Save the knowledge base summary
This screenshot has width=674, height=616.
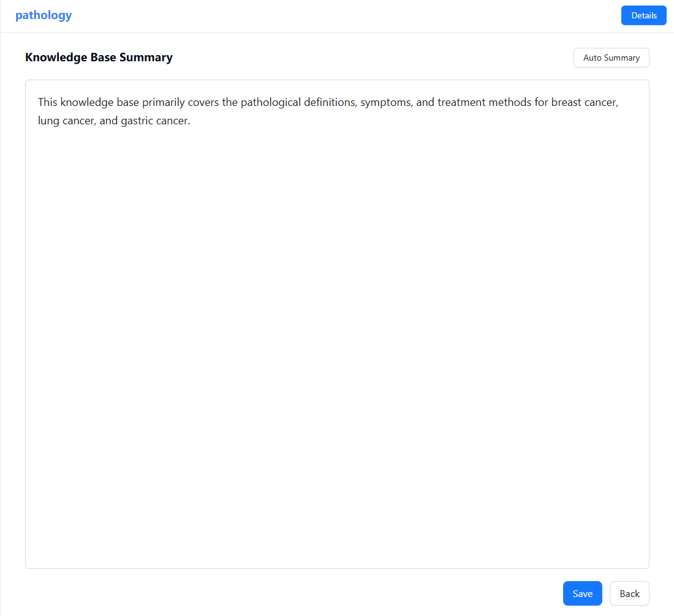coord(582,593)
